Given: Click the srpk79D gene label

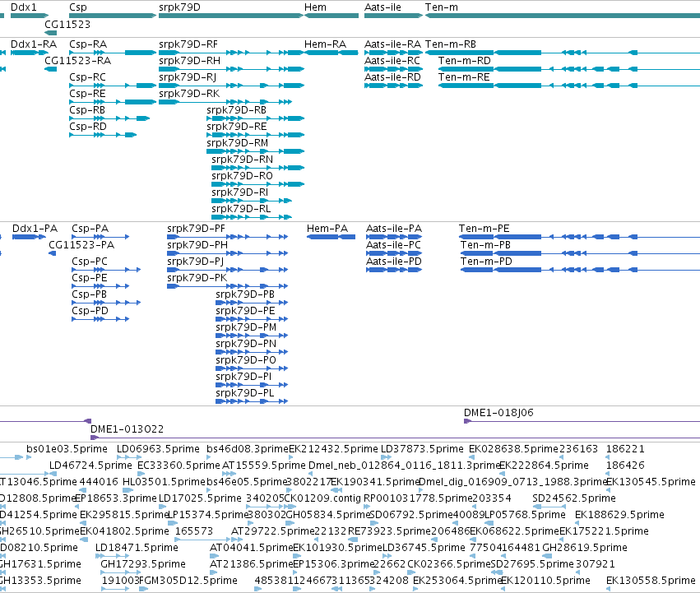Looking at the screenshot, I should [179, 7].
